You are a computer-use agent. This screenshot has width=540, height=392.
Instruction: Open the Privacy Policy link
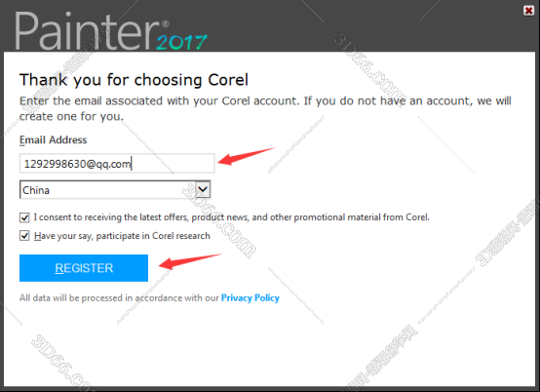(x=251, y=298)
